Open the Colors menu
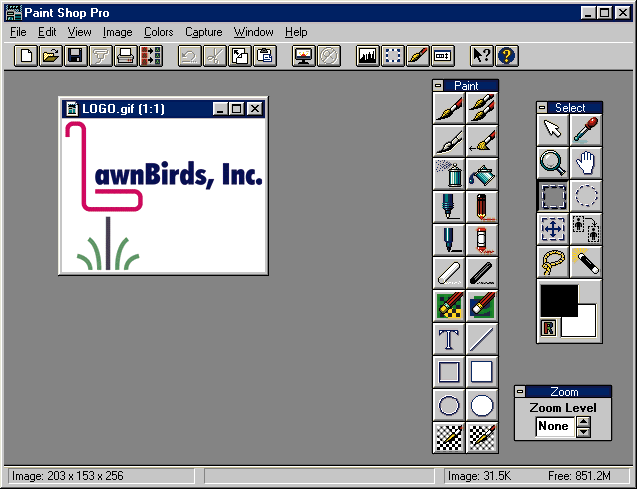 [158, 32]
